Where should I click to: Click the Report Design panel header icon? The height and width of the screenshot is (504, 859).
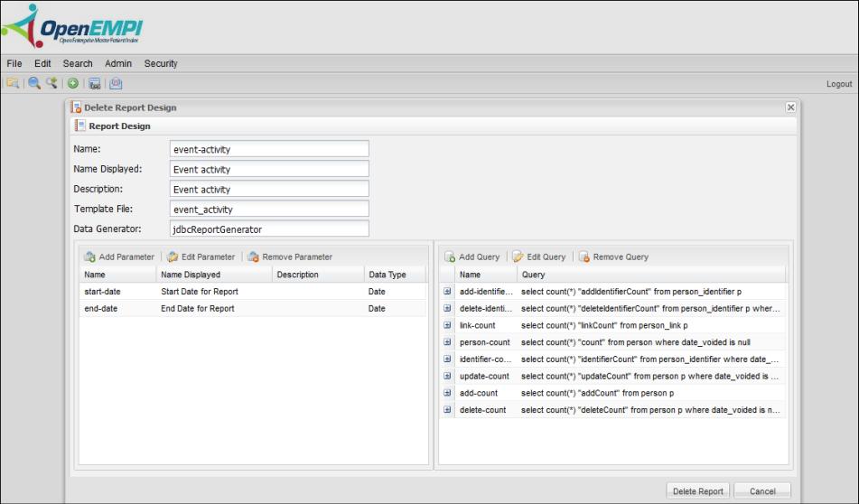tap(80, 126)
